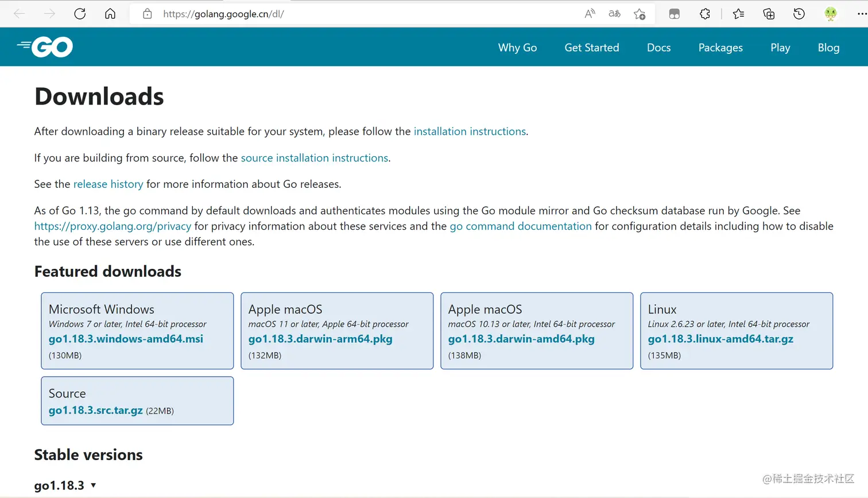Click the (22MB) size text
Viewport: 868px width, 498px height.
click(x=160, y=411)
